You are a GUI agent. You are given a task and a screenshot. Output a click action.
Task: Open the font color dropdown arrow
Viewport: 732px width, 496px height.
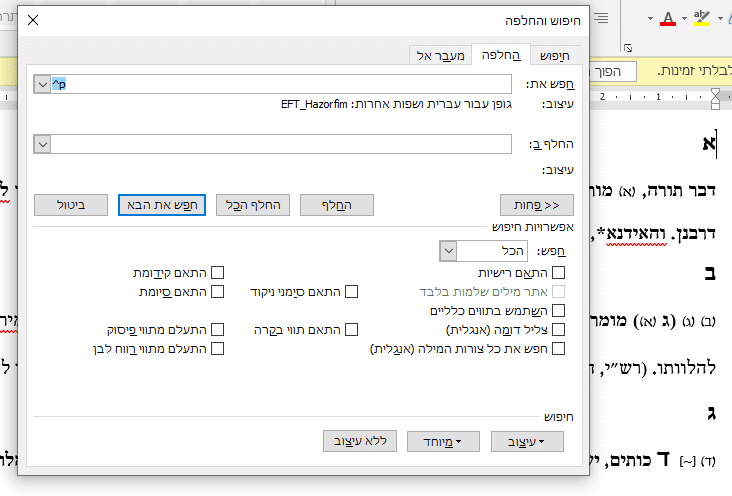point(684,18)
